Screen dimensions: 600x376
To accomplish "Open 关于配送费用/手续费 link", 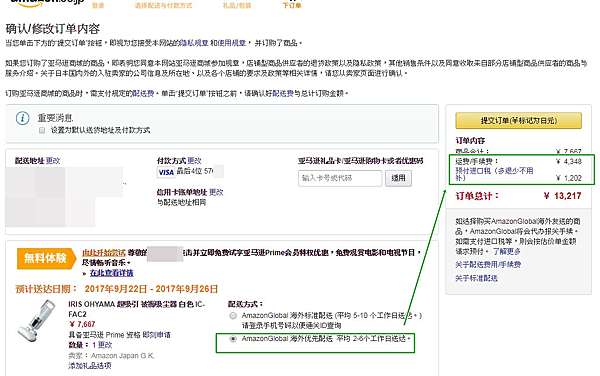I will click(488, 264).
